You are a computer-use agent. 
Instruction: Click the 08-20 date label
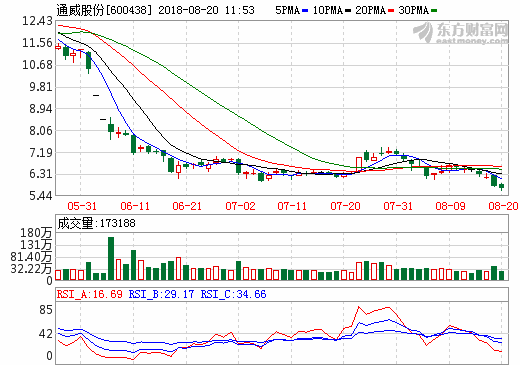point(503,206)
